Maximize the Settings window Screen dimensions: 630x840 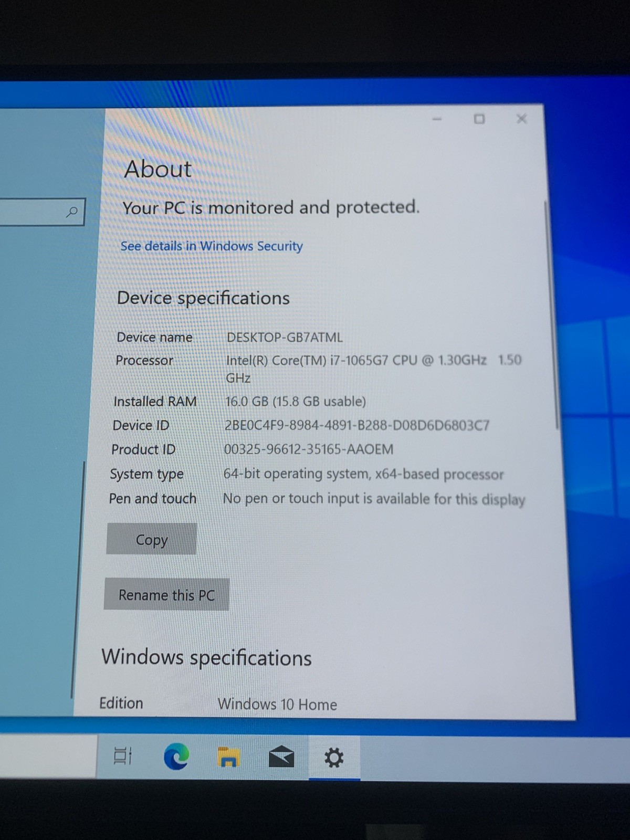[x=479, y=119]
